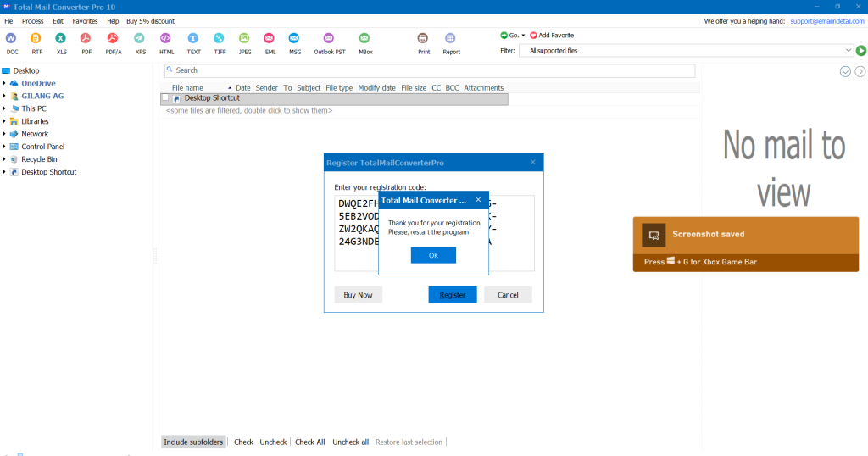
Task: Expand the Recycle Bin tree node
Action: pyautogui.click(x=4, y=159)
